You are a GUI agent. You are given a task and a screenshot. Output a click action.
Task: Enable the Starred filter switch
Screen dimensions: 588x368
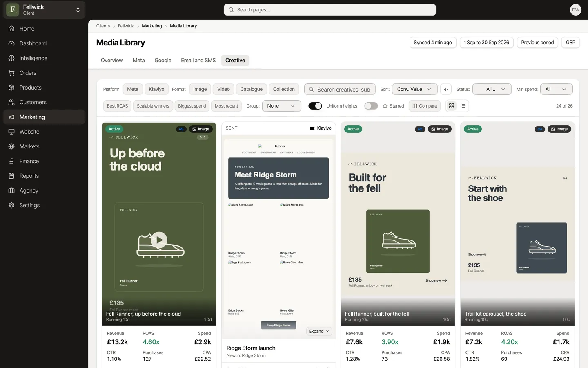[x=371, y=106]
